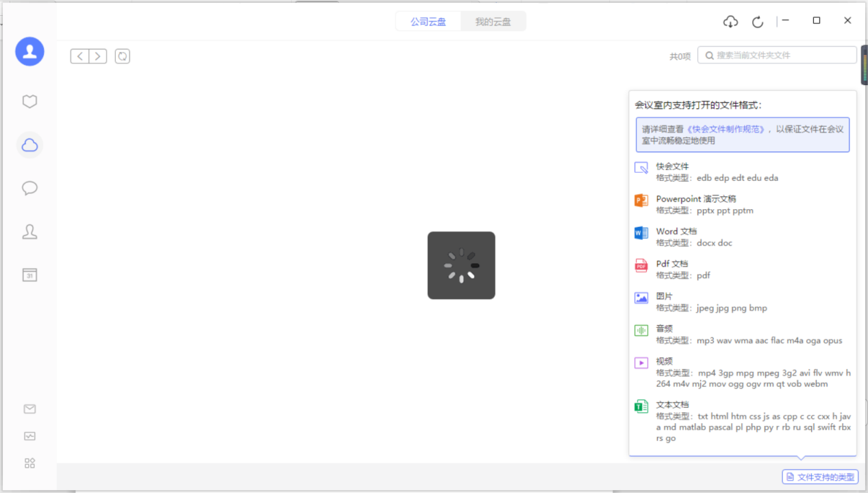Go back with the left arrow
This screenshot has height=493, width=868.
pyautogui.click(x=79, y=56)
